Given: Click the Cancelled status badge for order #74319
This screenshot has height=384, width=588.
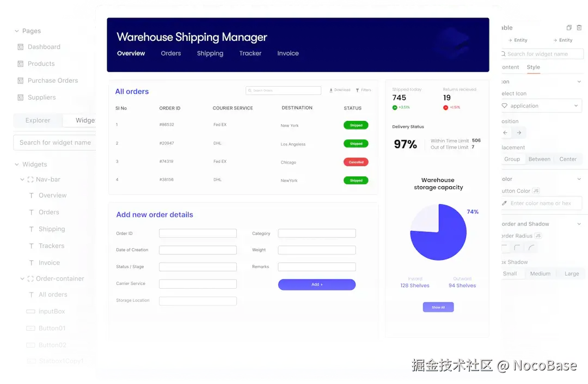Looking at the screenshot, I should pyautogui.click(x=356, y=162).
